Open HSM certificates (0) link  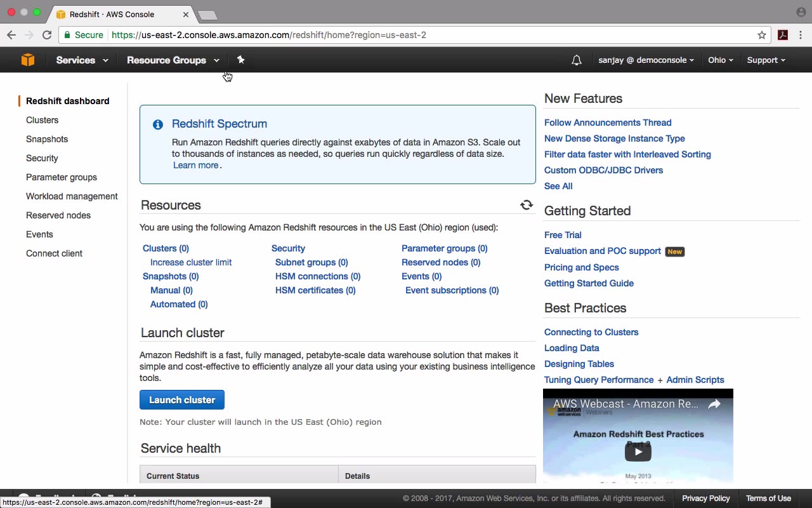point(315,290)
